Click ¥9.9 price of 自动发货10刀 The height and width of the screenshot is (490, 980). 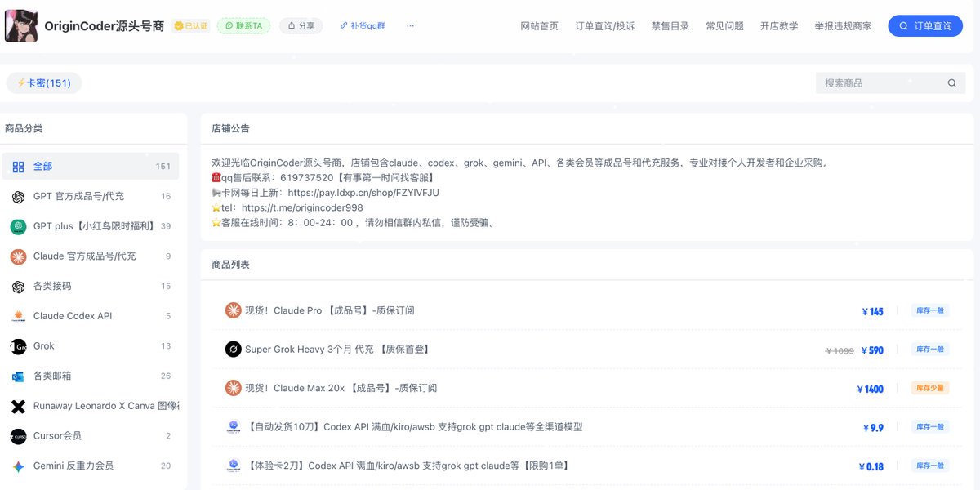(873, 428)
